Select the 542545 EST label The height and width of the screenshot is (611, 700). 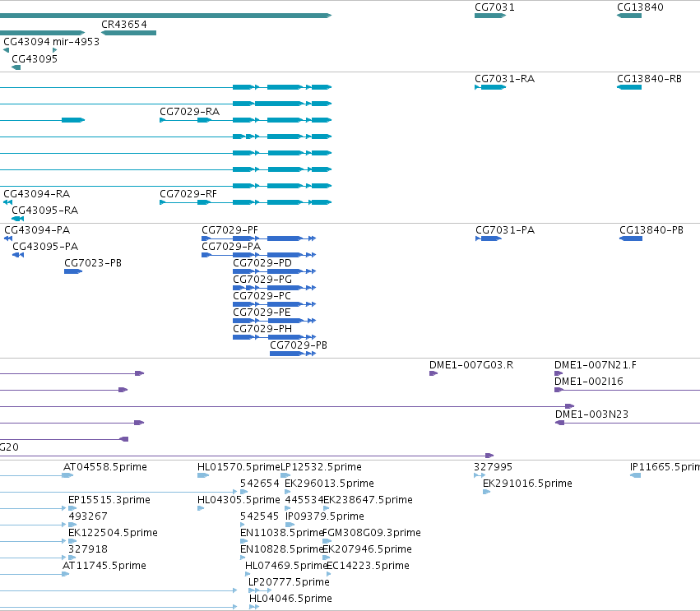[259, 516]
